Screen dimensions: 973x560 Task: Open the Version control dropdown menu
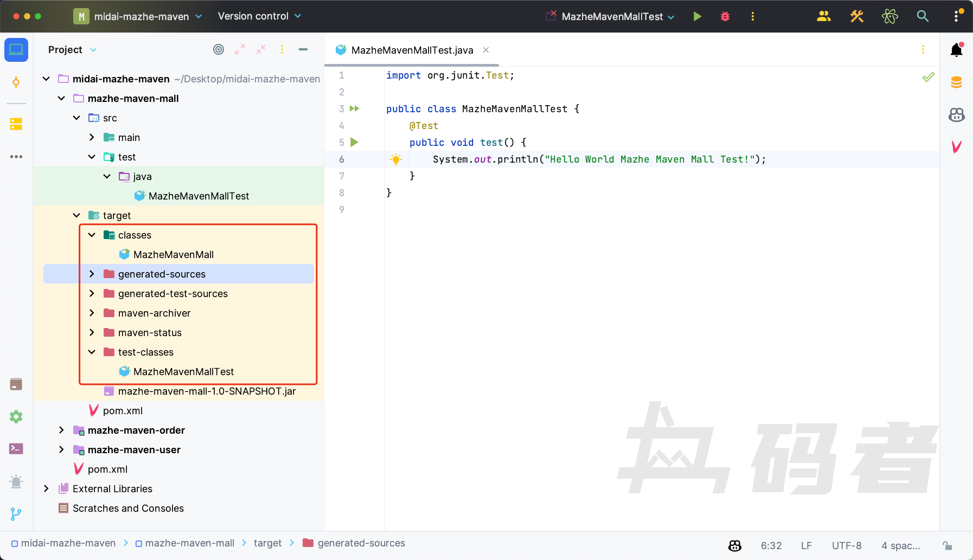pyautogui.click(x=259, y=16)
